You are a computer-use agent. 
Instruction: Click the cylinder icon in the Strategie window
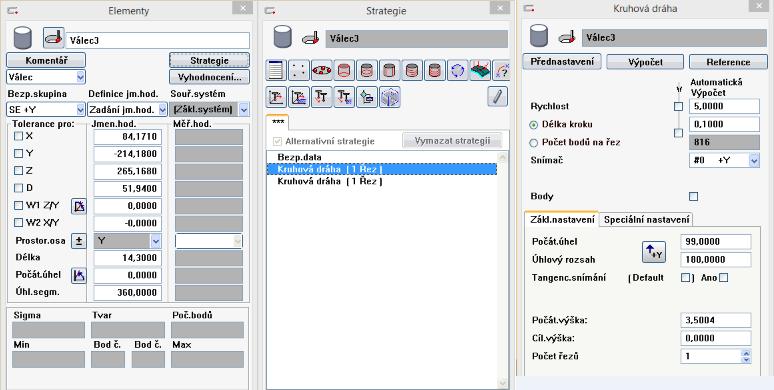click(282, 37)
